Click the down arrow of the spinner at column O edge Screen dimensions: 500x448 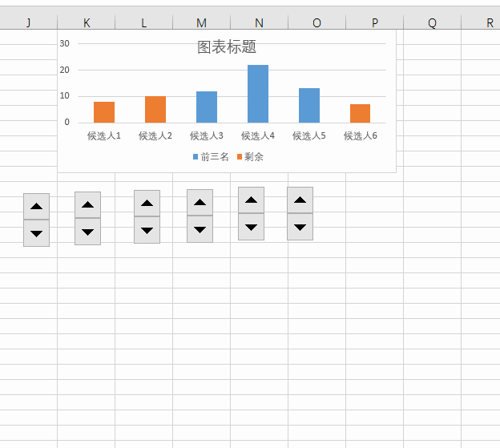pyautogui.click(x=300, y=227)
